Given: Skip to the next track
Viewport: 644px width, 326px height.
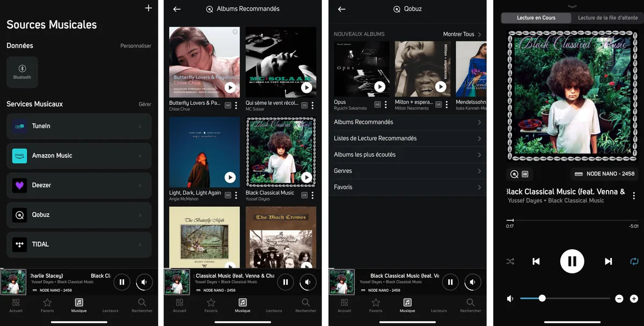Looking at the screenshot, I should click(608, 262).
